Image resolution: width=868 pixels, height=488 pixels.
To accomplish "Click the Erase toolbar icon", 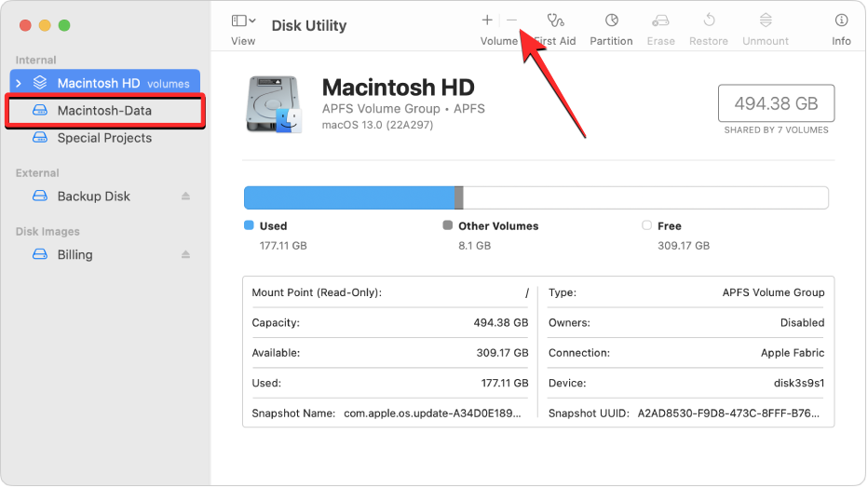I will [660, 20].
